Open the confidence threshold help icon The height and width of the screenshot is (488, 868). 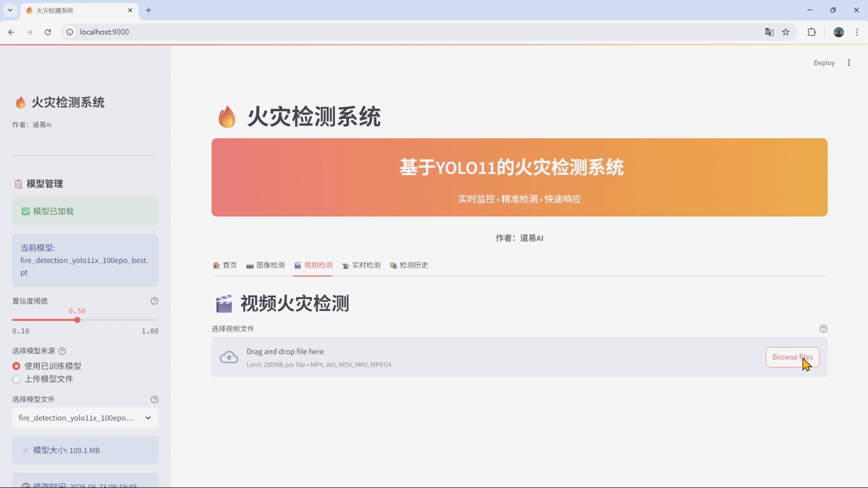pyautogui.click(x=155, y=301)
